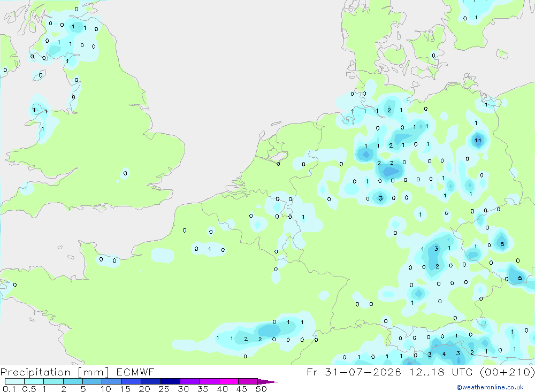Click the over-50 arrow tip of legend
The width and height of the screenshot is (535, 392).
pos(267,381)
